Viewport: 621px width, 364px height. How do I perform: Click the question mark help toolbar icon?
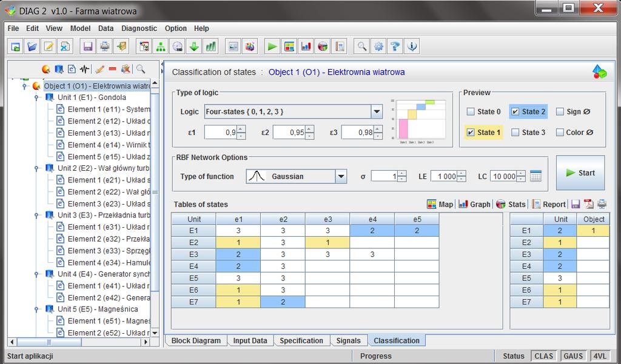395,46
